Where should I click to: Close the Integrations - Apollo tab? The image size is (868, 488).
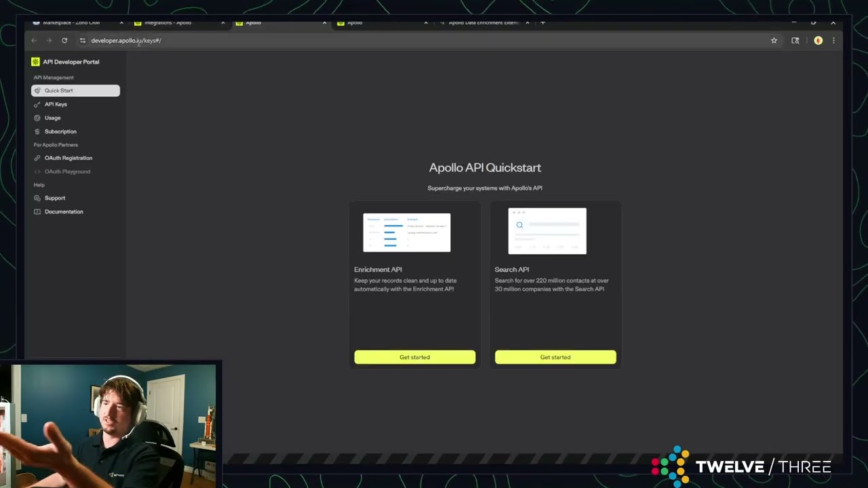pos(222,23)
